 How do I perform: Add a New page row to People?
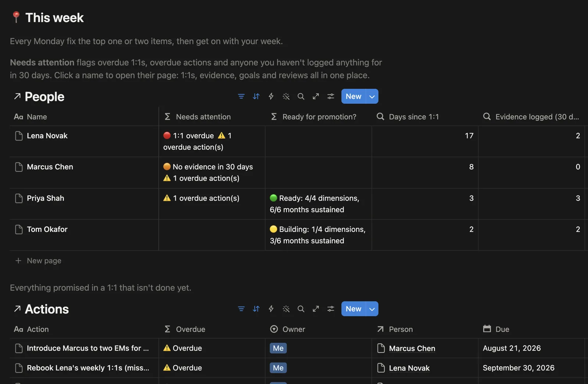44,261
